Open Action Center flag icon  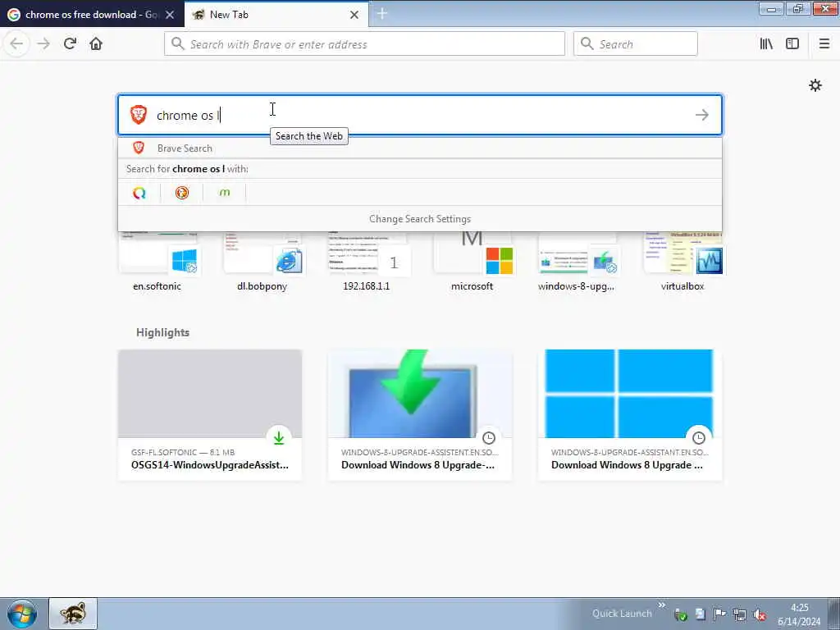720,614
